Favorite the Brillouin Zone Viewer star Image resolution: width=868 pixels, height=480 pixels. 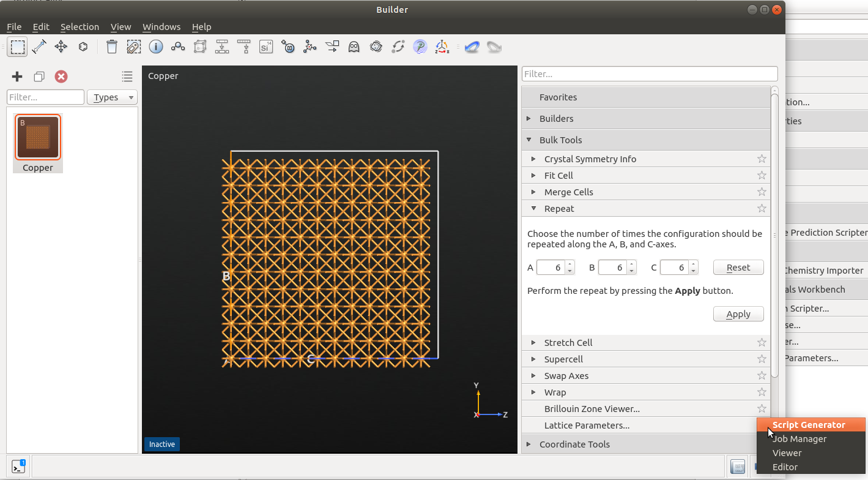point(762,409)
